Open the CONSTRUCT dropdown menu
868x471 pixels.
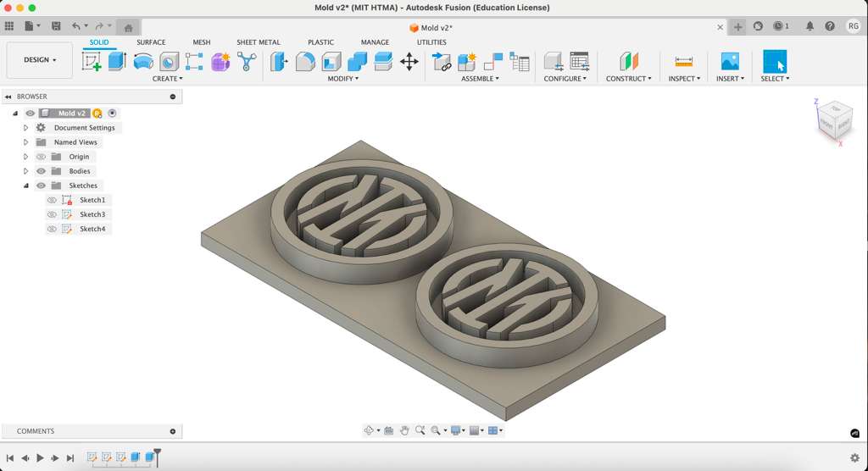point(628,79)
